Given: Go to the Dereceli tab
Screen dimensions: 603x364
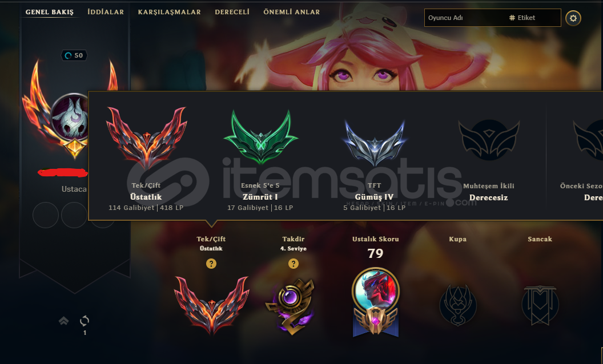Looking at the screenshot, I should coord(232,12).
